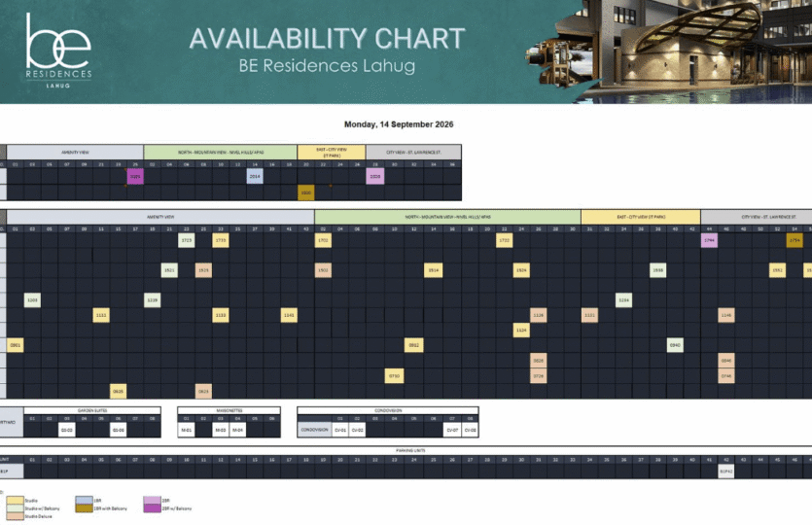Click available unit 0846

[x=726, y=361]
